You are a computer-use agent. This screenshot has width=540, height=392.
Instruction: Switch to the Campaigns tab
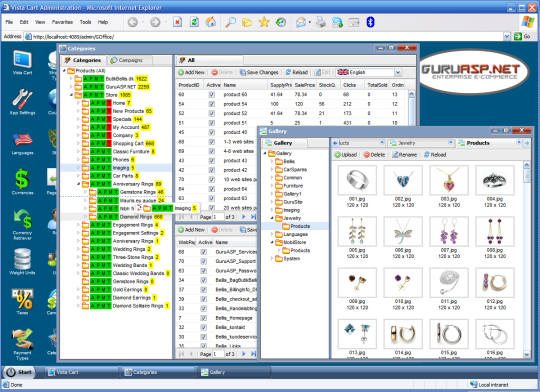[x=127, y=60]
